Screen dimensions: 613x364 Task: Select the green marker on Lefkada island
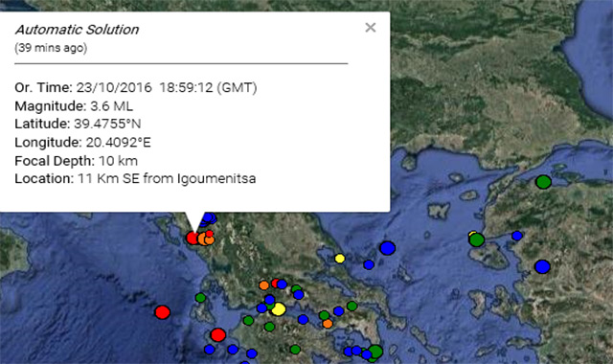pyautogui.click(x=200, y=298)
